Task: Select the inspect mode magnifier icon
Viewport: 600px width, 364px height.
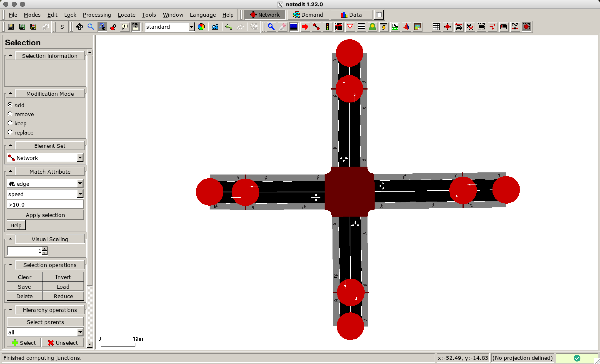Action: [x=271, y=27]
